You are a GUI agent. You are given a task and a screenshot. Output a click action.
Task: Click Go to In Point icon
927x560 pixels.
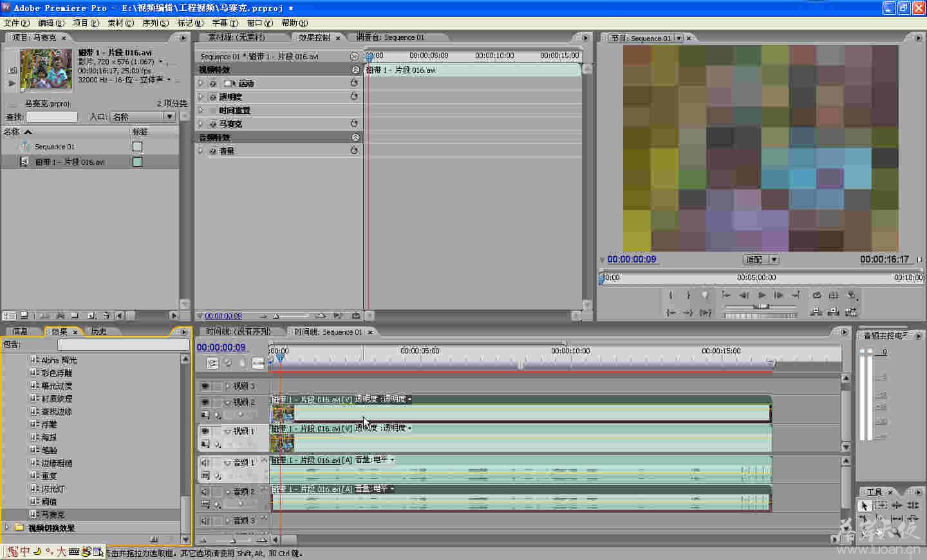tap(671, 312)
